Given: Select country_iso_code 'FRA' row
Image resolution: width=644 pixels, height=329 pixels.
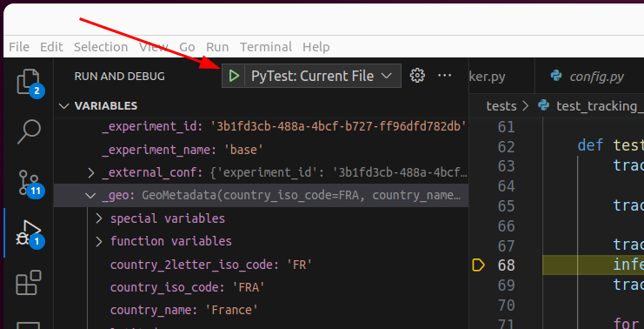Looking at the screenshot, I should click(x=262, y=287).
